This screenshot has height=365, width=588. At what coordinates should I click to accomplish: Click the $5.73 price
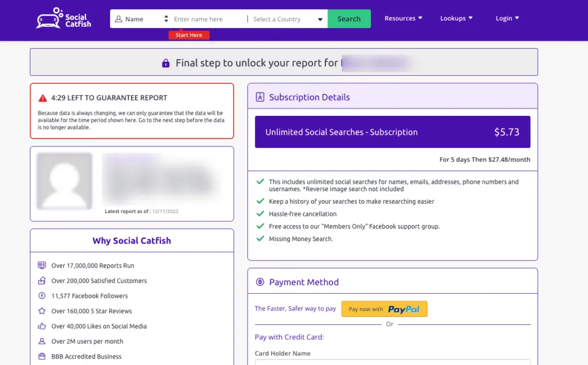coord(506,132)
